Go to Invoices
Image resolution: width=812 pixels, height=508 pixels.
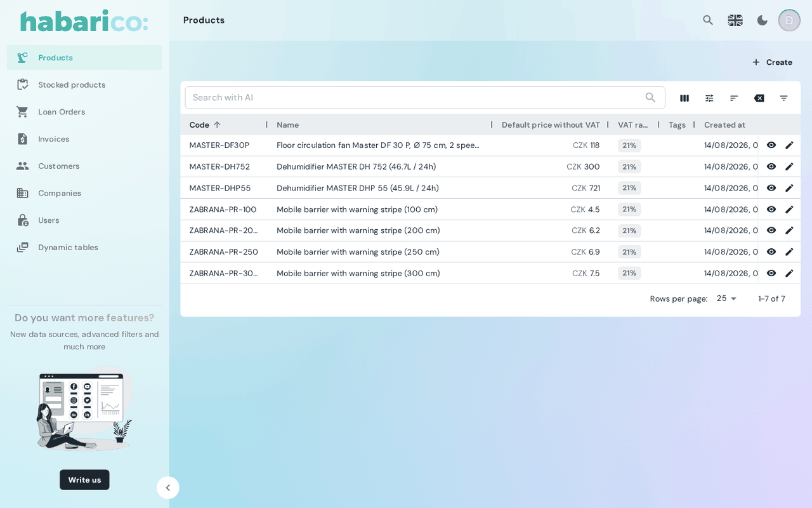tap(84, 139)
